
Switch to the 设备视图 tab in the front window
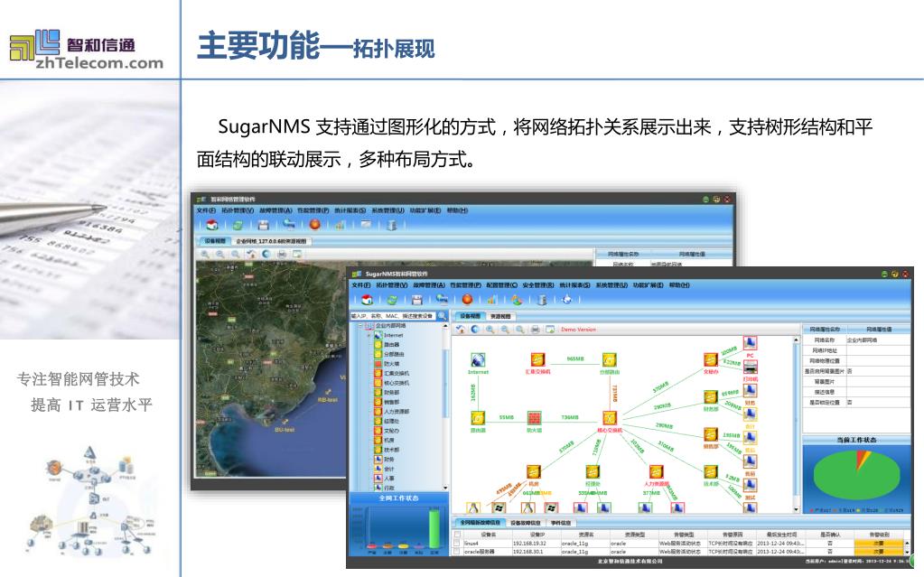470,317
